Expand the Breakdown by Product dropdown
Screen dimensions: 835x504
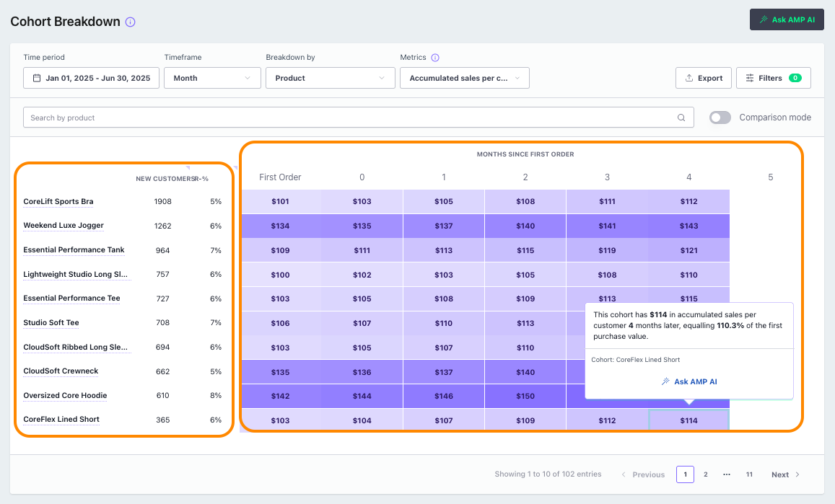coord(330,78)
